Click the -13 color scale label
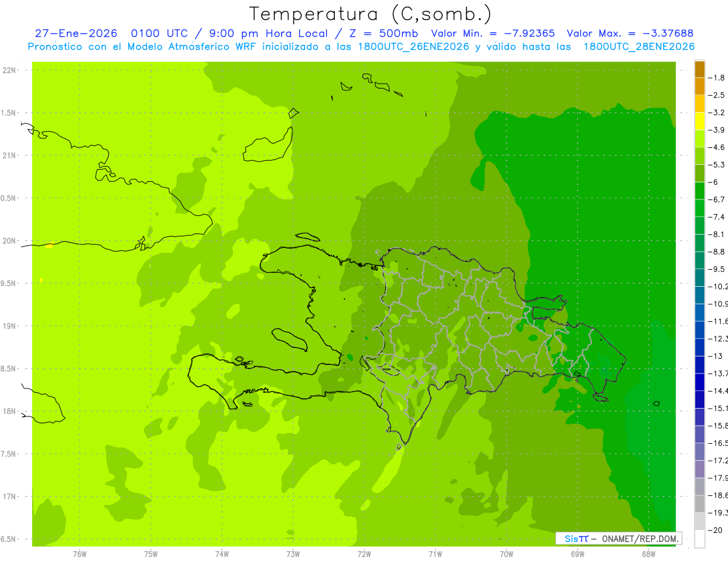Image resolution: width=728 pixels, height=562 pixels. 716,356
